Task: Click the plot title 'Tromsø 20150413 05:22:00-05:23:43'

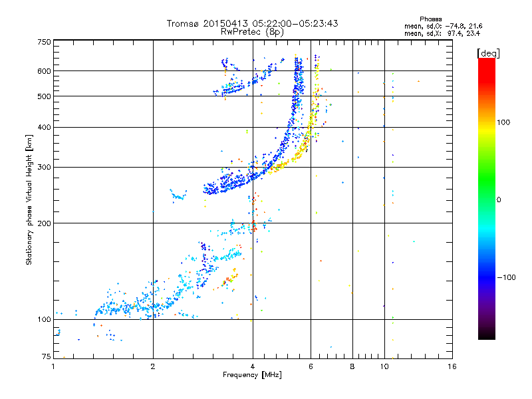Action: coord(252,23)
